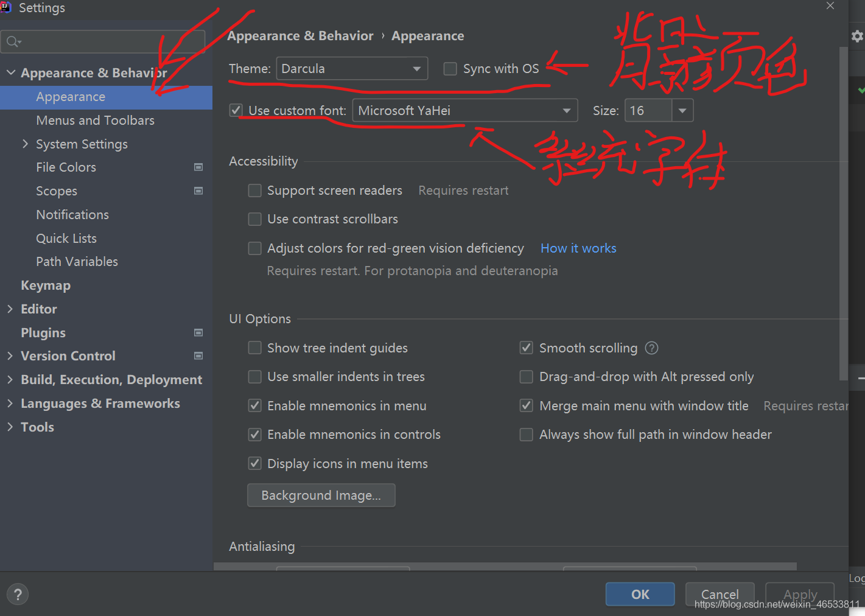Click the font Size value field
This screenshot has height=616, width=865.
click(x=648, y=111)
